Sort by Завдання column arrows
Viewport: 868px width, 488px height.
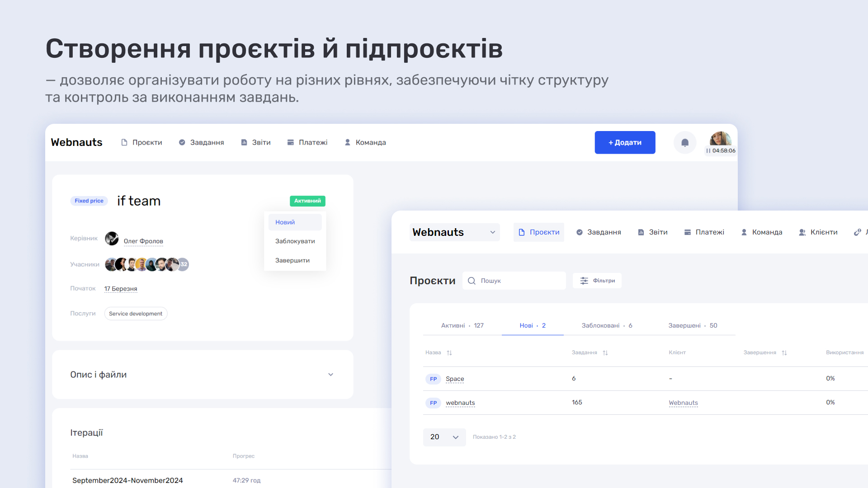point(605,353)
